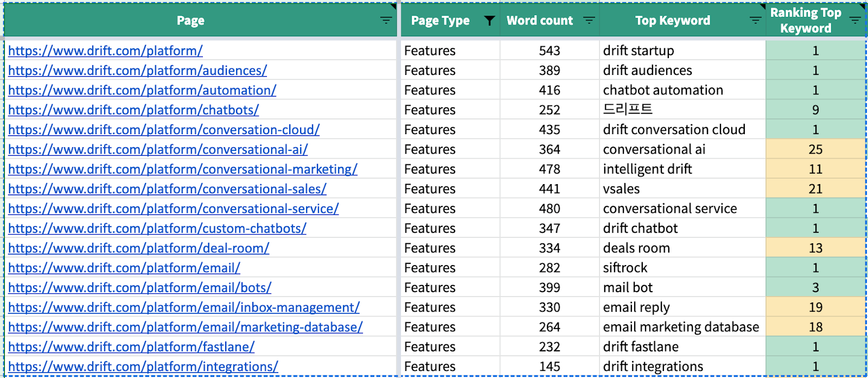
Task: Open the platform/conversational-sales/ link
Action: click(167, 189)
